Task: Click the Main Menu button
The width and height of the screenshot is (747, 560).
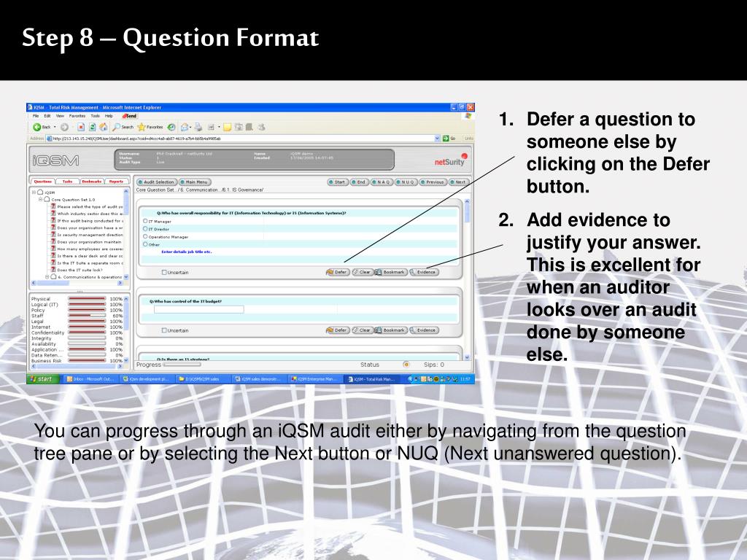Action: pyautogui.click(x=196, y=182)
